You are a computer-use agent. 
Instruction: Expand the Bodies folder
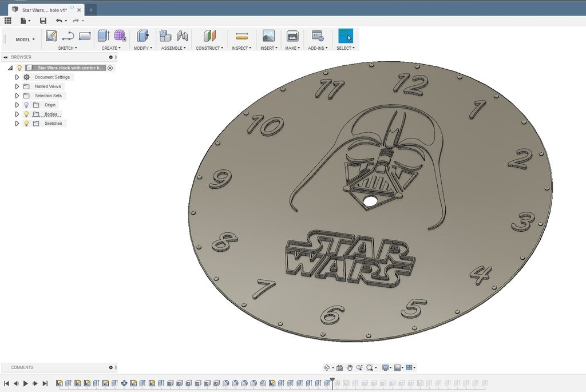(x=17, y=114)
